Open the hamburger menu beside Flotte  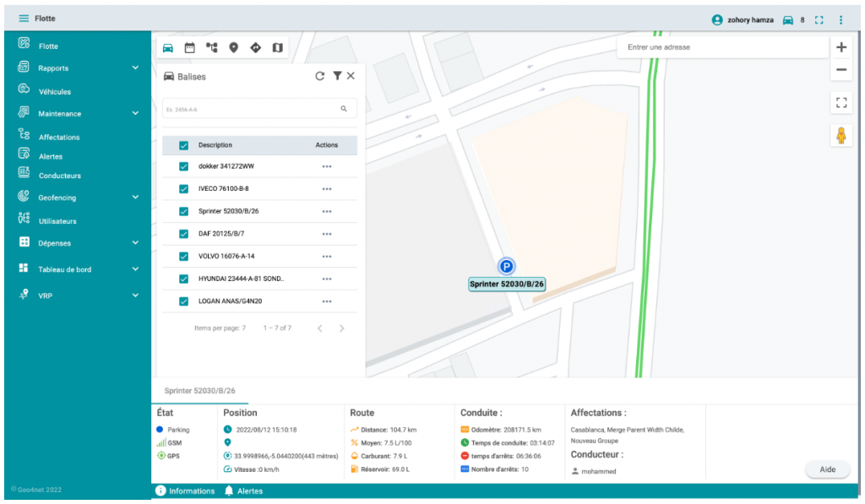[23, 19]
